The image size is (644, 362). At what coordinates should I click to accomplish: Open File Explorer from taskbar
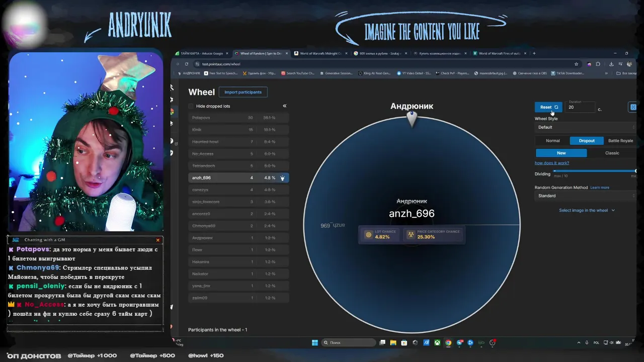393,343
